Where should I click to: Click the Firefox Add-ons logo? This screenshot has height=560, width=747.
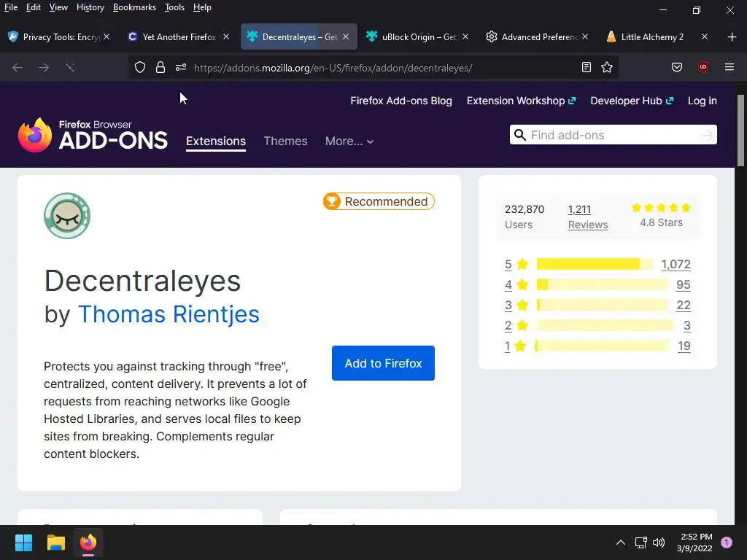coord(93,135)
